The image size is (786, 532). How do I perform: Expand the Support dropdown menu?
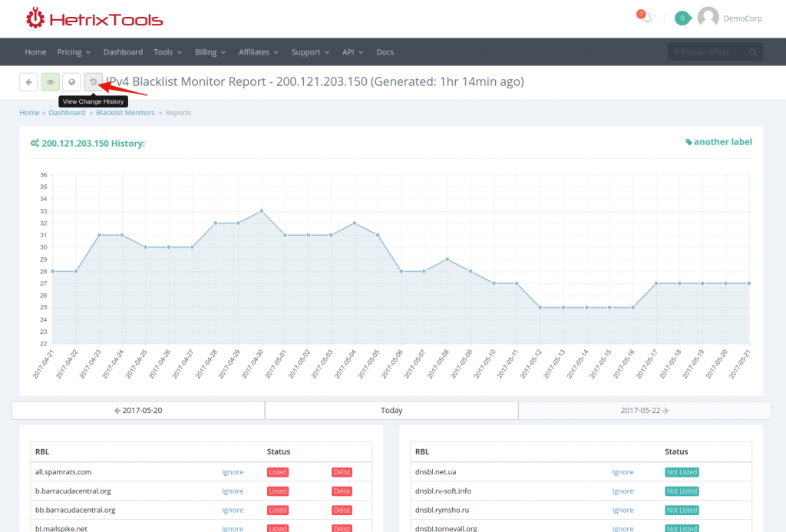point(310,52)
